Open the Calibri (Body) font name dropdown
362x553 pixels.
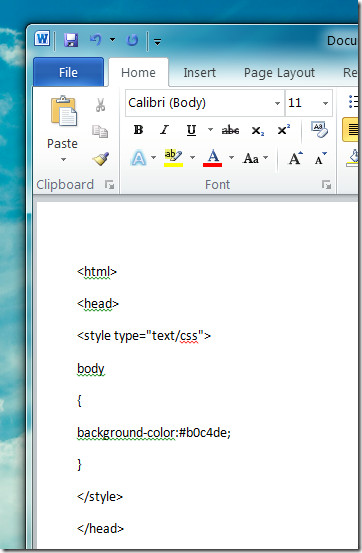(x=277, y=103)
